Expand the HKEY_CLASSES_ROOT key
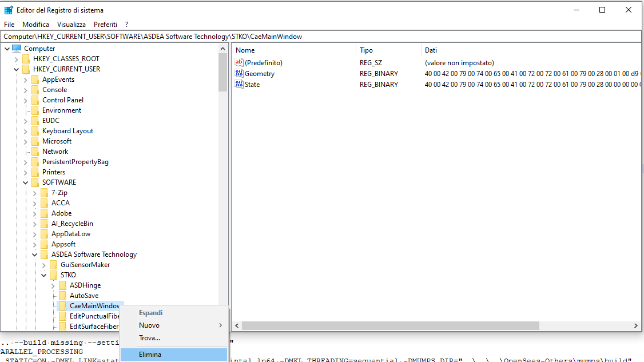644x362 pixels. (17, 59)
